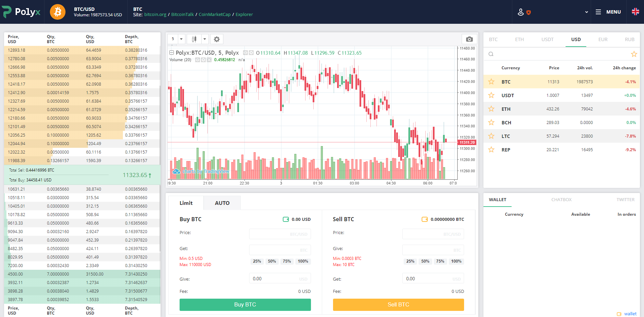
Task: Focus the currency search input field
Action: click(x=562, y=54)
